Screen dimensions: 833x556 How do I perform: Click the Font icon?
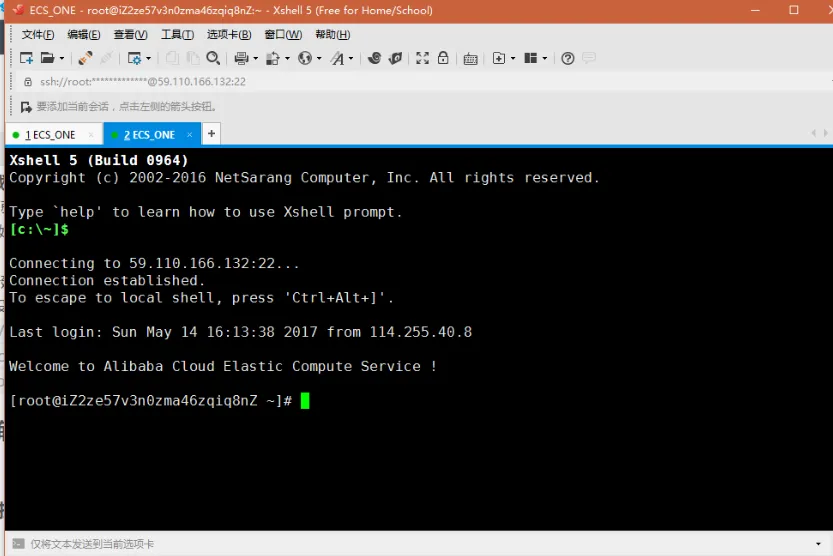[337, 58]
